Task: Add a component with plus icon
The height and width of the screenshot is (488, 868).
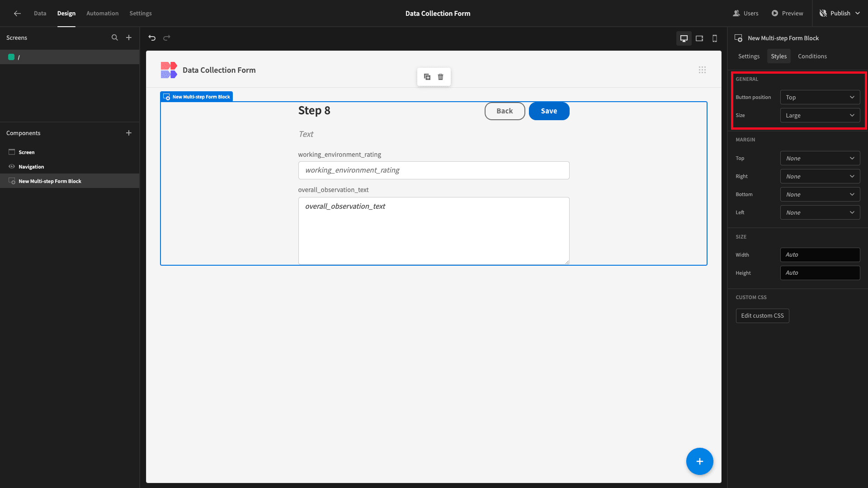Action: 129,133
